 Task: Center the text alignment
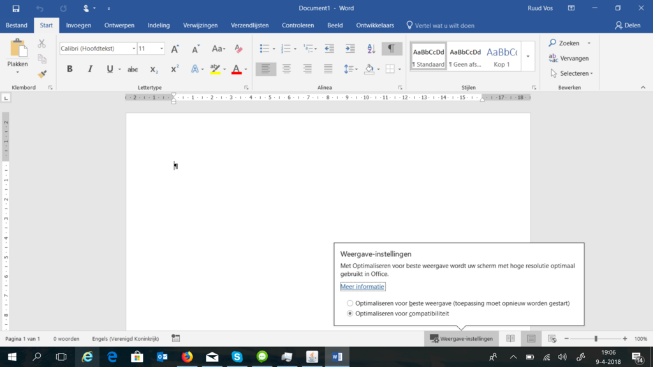(x=287, y=69)
